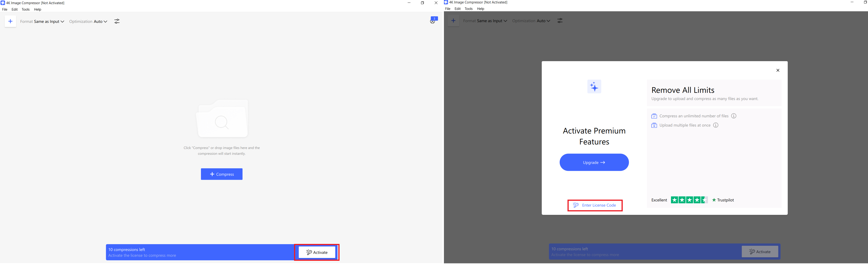Click 'Compress an unlimited number of files' text
Image resolution: width=868 pixels, height=264 pixels.
[x=694, y=116]
